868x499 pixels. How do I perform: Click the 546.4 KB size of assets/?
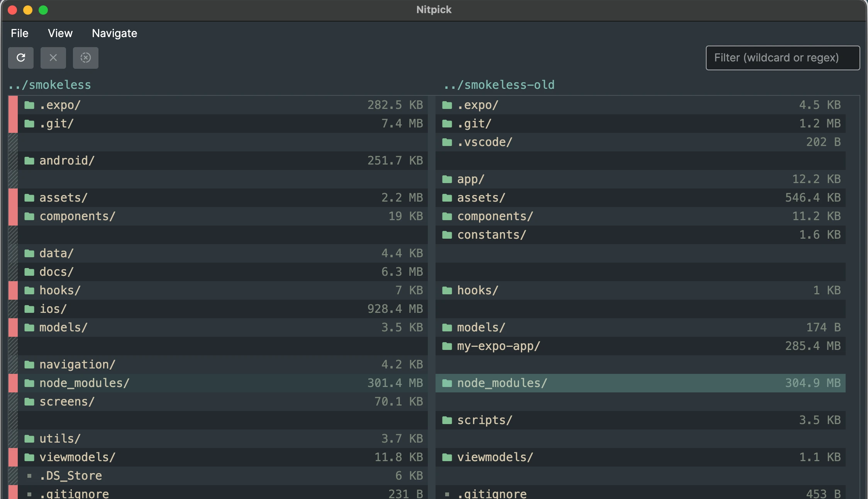point(813,198)
